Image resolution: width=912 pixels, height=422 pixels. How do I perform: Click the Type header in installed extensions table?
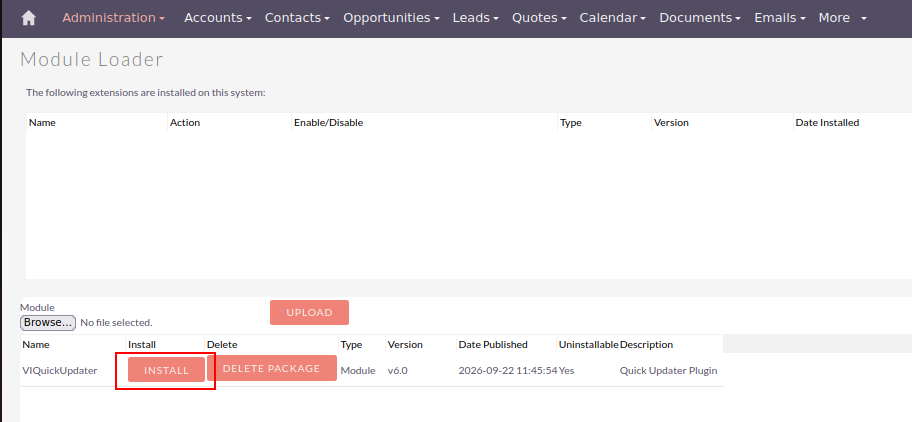[x=571, y=123]
